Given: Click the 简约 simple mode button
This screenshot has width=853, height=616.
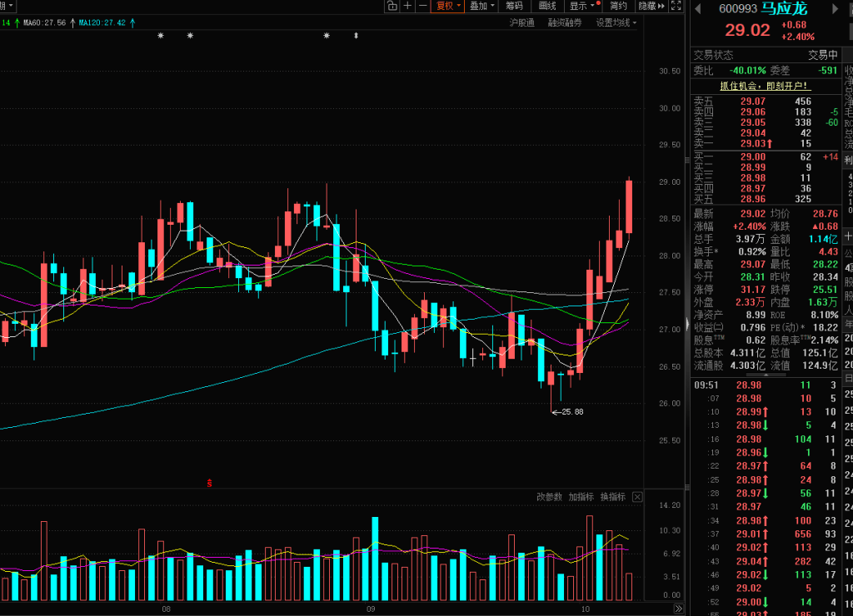Looking at the screenshot, I should [x=617, y=6].
